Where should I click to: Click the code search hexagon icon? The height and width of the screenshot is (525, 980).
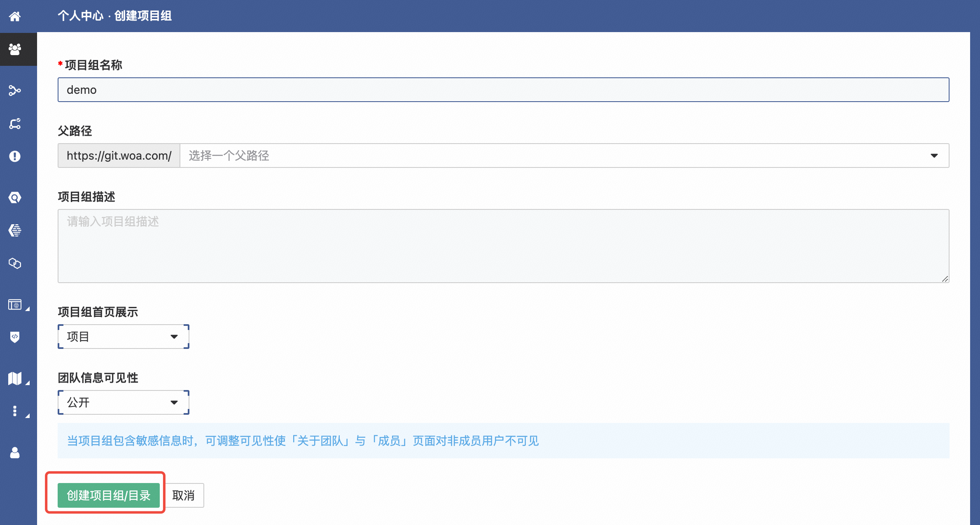(15, 197)
